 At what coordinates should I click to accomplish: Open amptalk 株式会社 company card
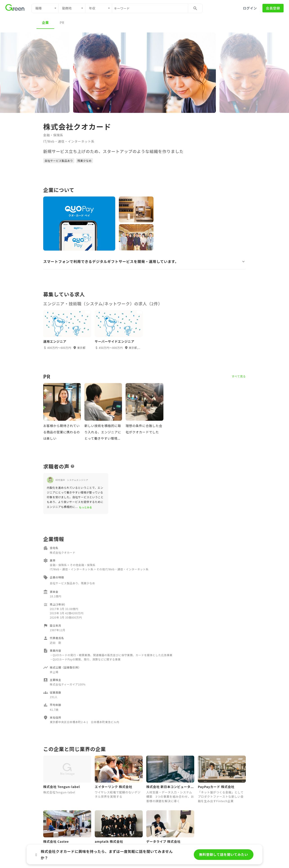118,827
